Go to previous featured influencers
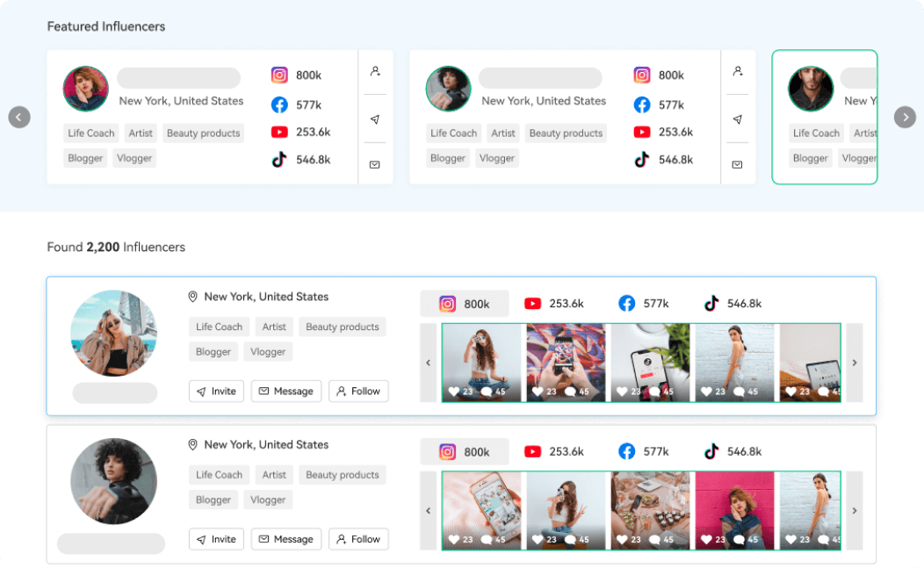This screenshot has height=568, width=924. (x=19, y=117)
